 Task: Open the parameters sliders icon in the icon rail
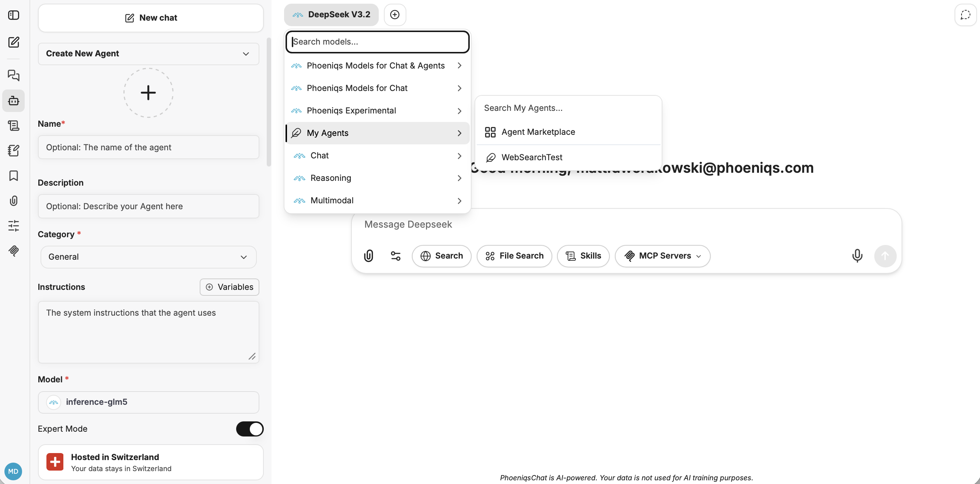click(x=14, y=226)
